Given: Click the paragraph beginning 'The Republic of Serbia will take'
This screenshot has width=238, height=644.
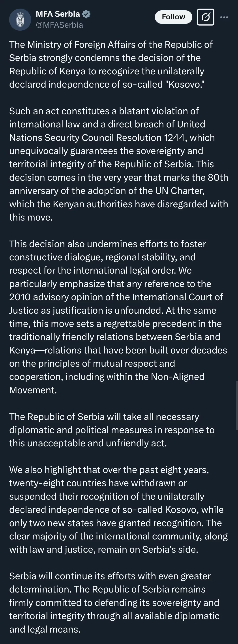Looking at the screenshot, I should (112, 430).
